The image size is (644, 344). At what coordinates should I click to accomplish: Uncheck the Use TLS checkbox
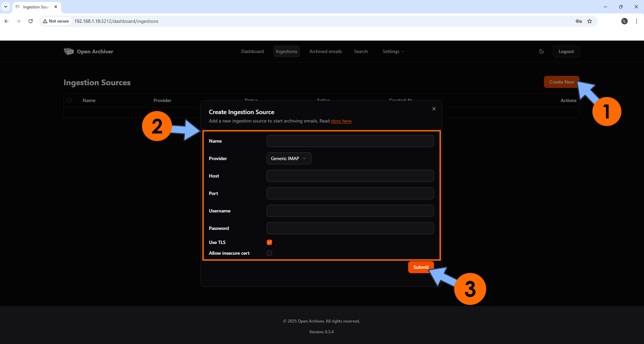pos(269,242)
